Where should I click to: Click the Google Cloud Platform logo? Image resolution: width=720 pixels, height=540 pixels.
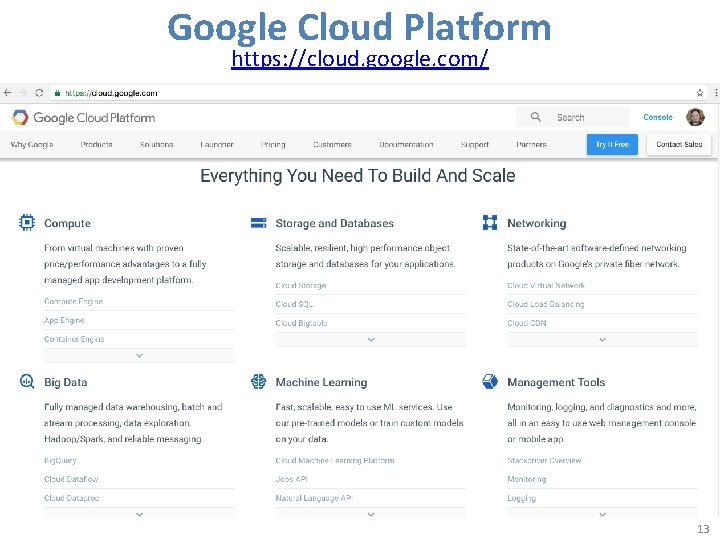[84, 118]
